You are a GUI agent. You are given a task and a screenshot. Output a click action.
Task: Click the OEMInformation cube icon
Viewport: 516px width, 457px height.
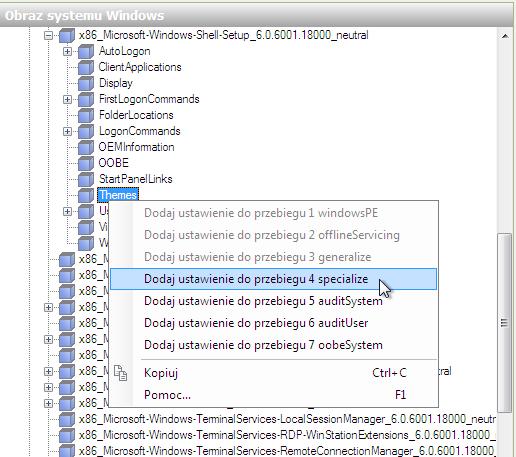click(86, 147)
